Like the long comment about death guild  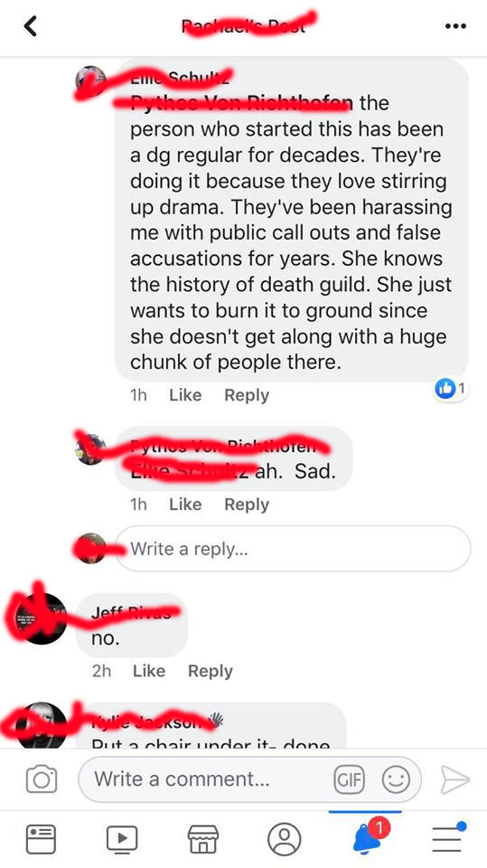(185, 395)
